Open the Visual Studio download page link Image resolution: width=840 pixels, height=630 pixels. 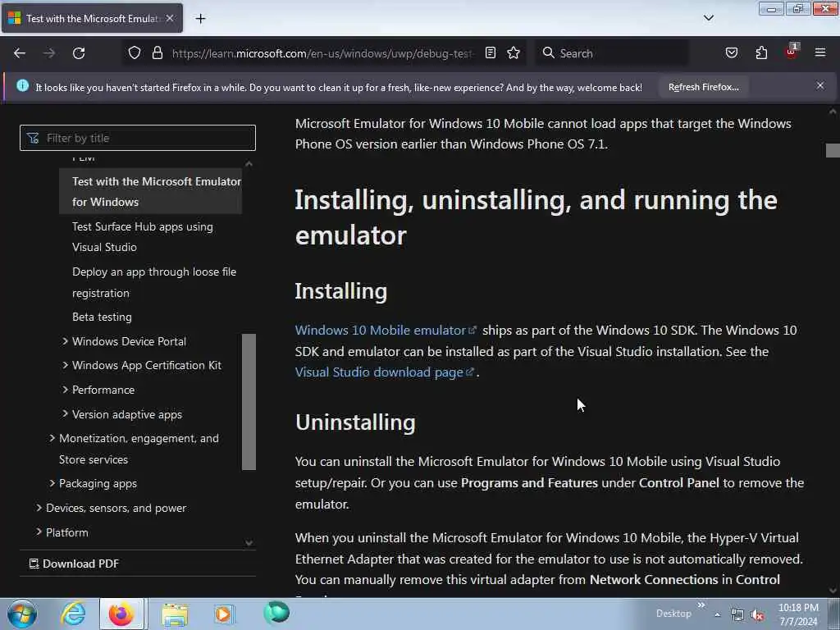pos(384,372)
